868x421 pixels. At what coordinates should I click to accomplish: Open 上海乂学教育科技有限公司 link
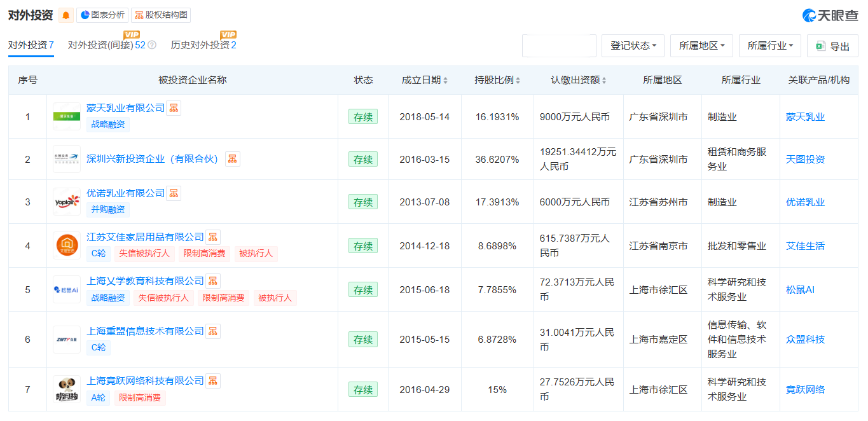[145, 281]
